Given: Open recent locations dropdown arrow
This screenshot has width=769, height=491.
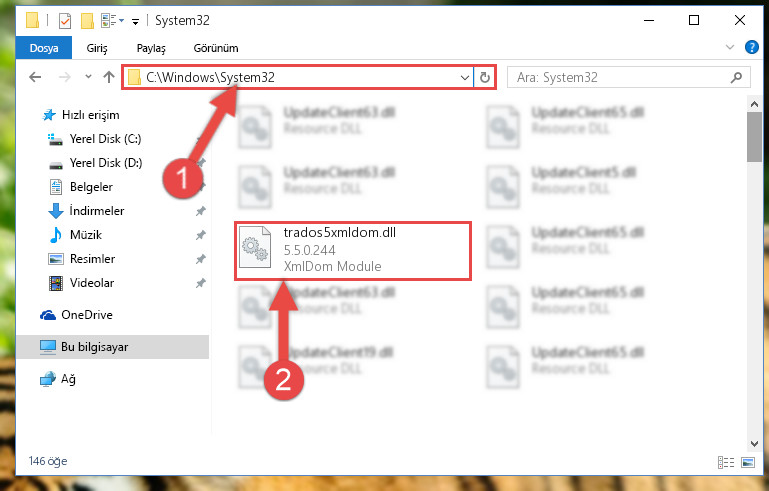Looking at the screenshot, I should coord(88,77).
